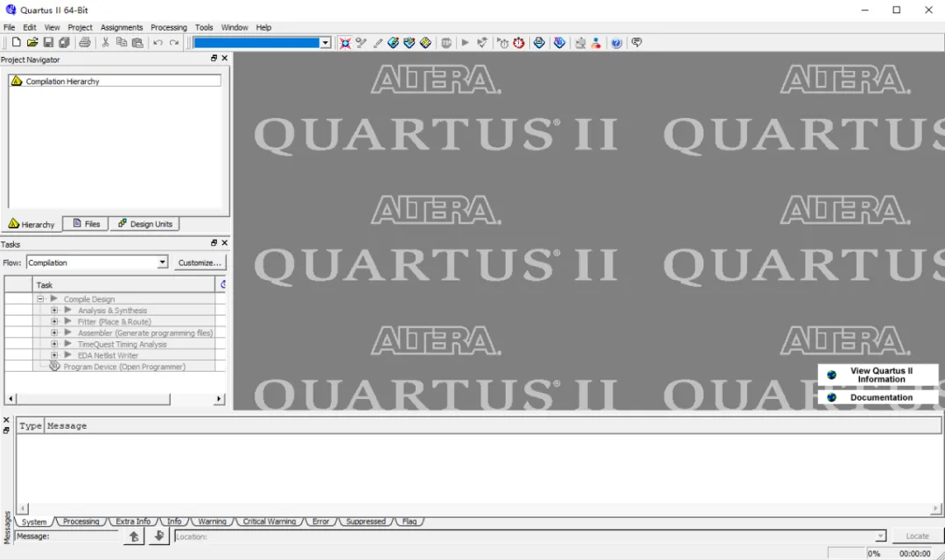
Task: Click View Quartus II Information button
Action: [x=878, y=375]
